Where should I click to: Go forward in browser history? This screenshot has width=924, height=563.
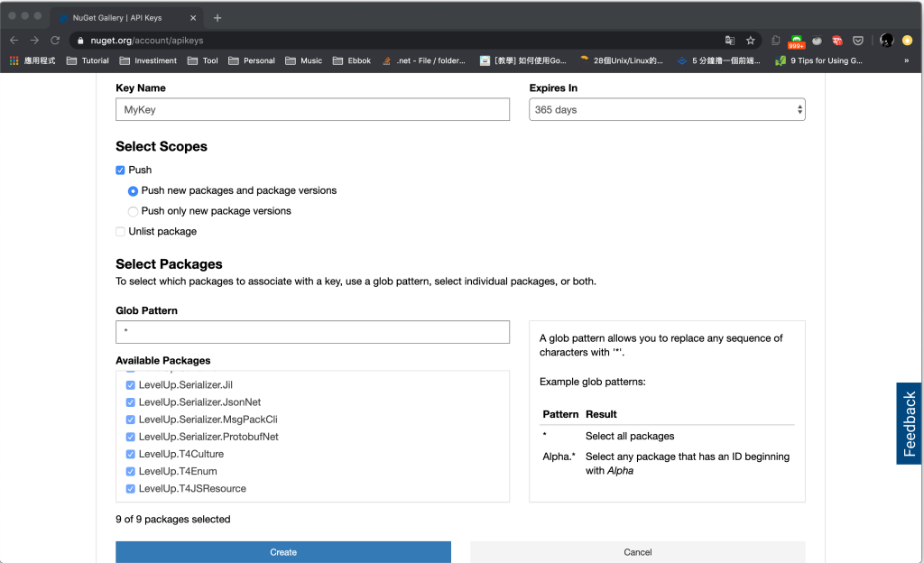(35, 40)
